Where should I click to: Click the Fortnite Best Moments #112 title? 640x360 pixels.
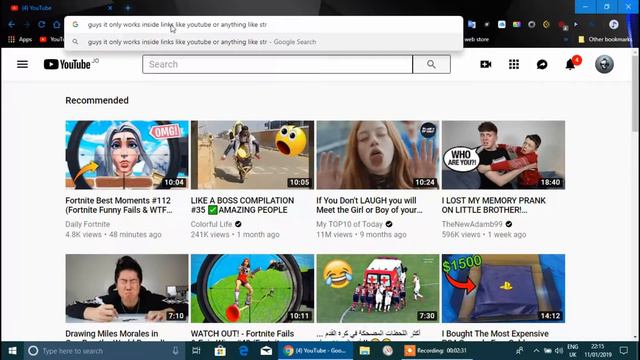(x=119, y=205)
